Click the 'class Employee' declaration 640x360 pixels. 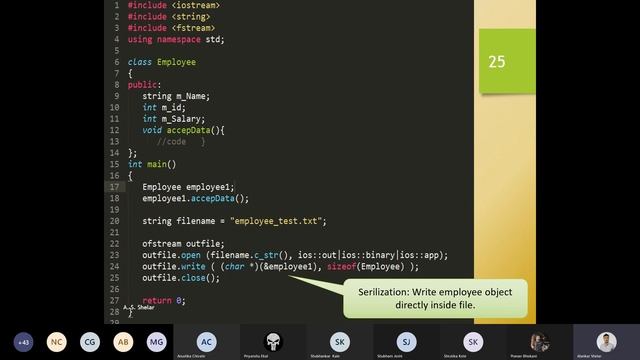pyautogui.click(x=162, y=62)
